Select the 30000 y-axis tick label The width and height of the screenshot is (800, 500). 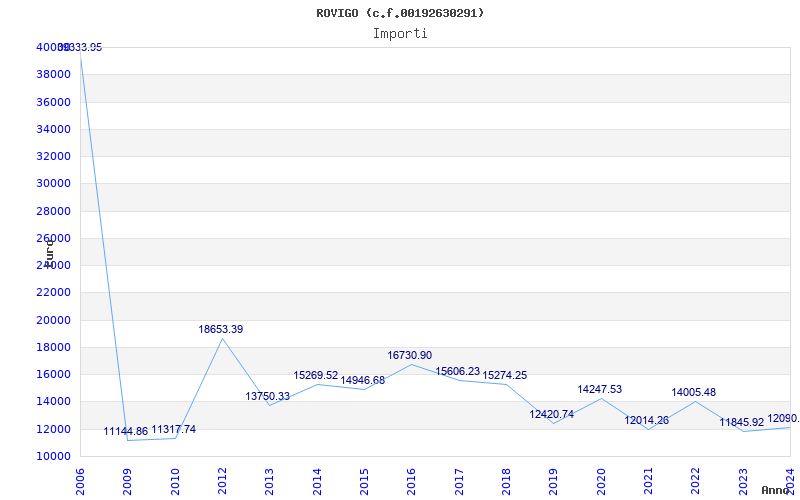(x=52, y=183)
